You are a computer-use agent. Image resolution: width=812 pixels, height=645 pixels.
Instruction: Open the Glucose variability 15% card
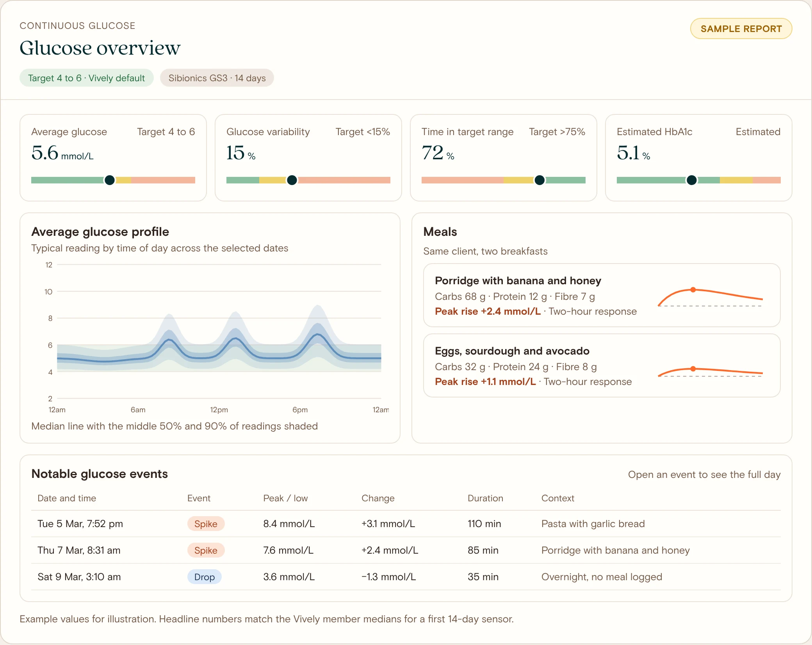[x=308, y=158]
